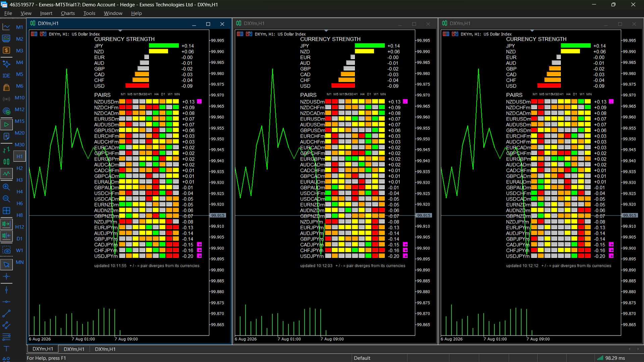Click the chart shift triangle marker
Image resolution: width=644 pixels, height=362 pixels.
[120, 31]
